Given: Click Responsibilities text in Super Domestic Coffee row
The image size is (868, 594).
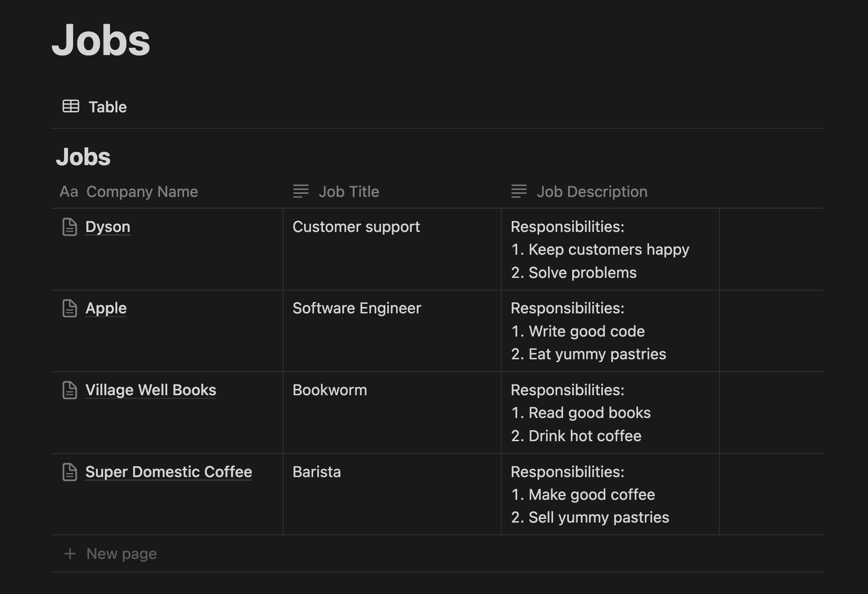Looking at the screenshot, I should 568,472.
